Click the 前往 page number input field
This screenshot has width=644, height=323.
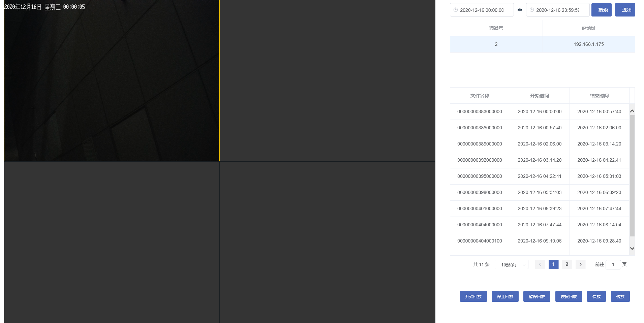coord(613,265)
